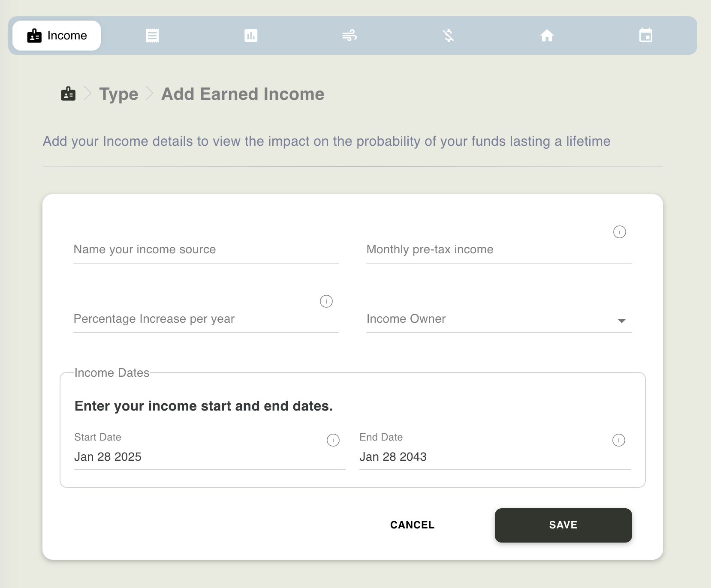This screenshot has height=588, width=711.
Task: Open the calendar icon tab
Action: [x=645, y=36]
